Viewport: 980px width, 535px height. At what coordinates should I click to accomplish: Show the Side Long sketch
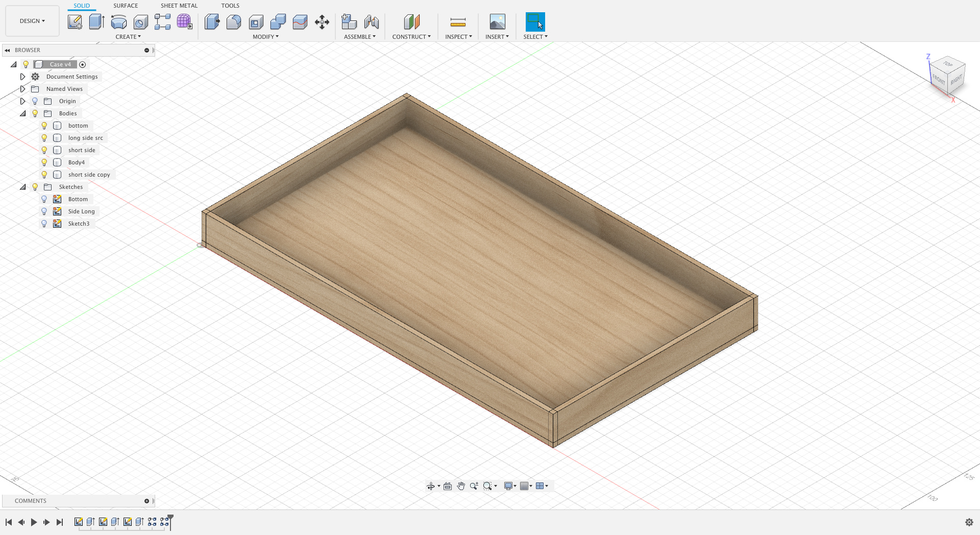[44, 211]
